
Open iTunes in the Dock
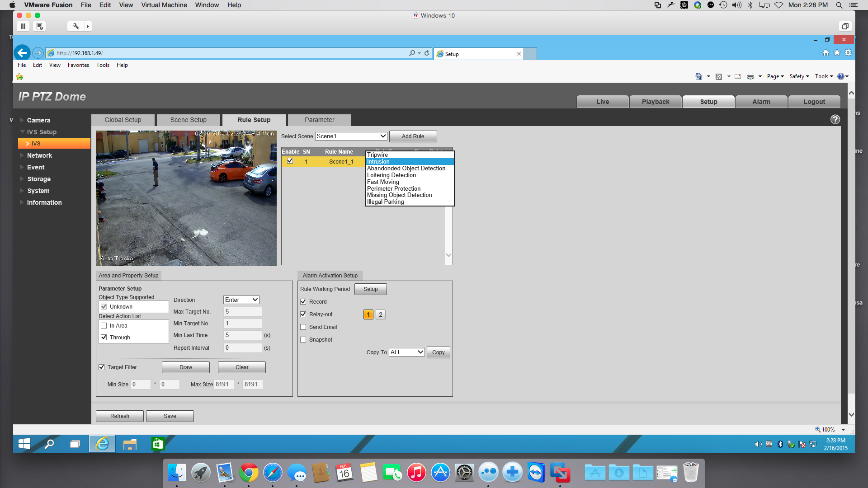tap(416, 473)
